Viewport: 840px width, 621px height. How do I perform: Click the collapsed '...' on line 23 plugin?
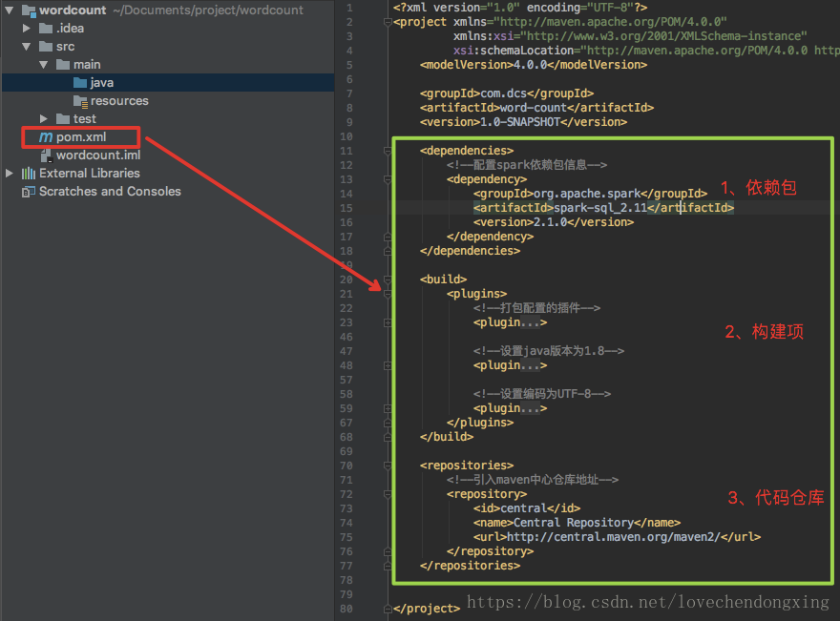[530, 322]
